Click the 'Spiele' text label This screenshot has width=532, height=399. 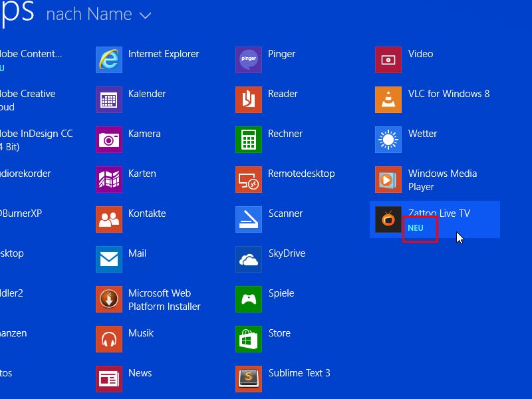(281, 293)
